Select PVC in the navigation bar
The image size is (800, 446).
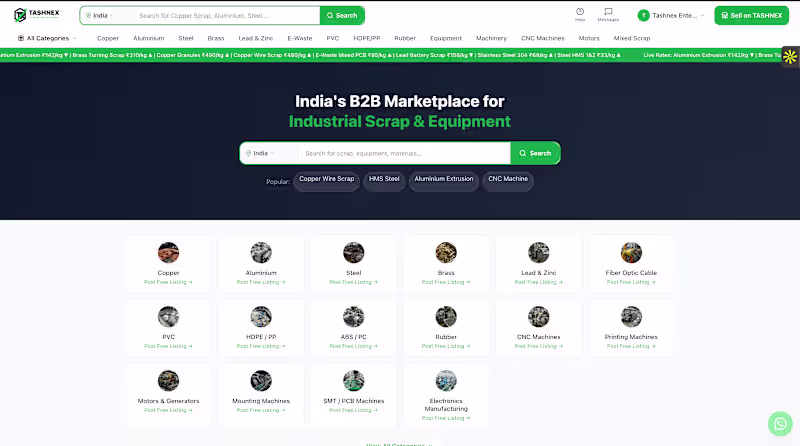tap(333, 38)
